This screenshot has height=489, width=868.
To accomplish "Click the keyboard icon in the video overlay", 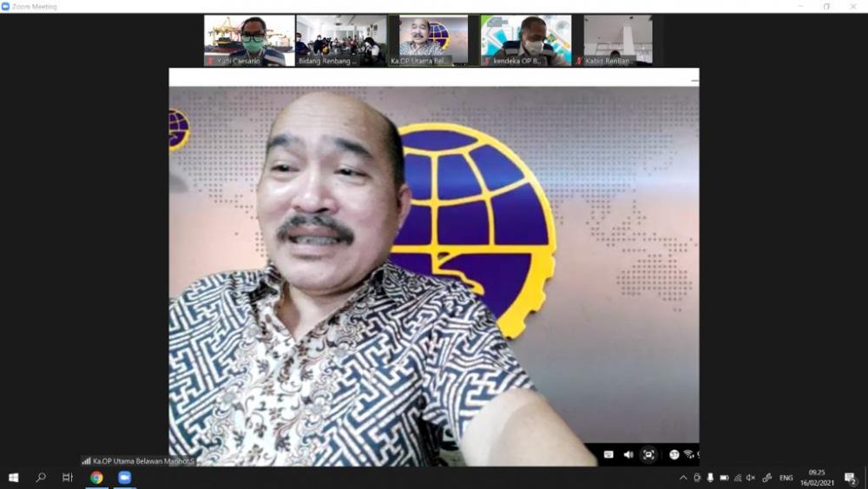I will coord(608,454).
